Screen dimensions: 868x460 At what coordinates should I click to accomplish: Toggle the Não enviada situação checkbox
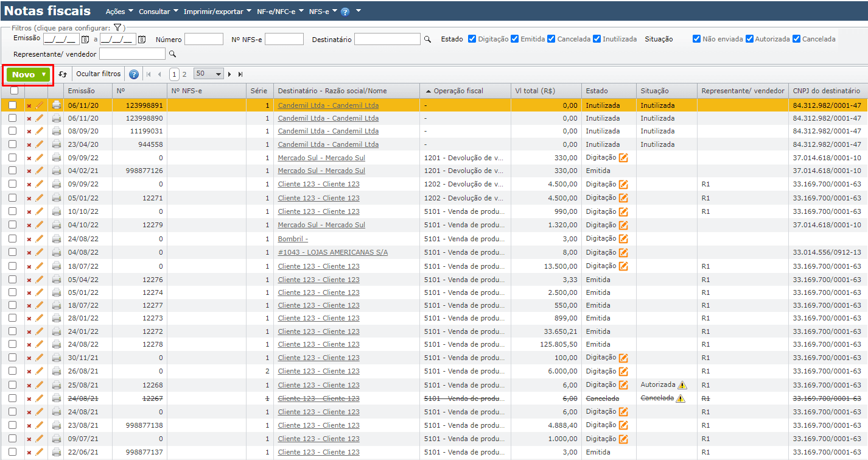[696, 39]
